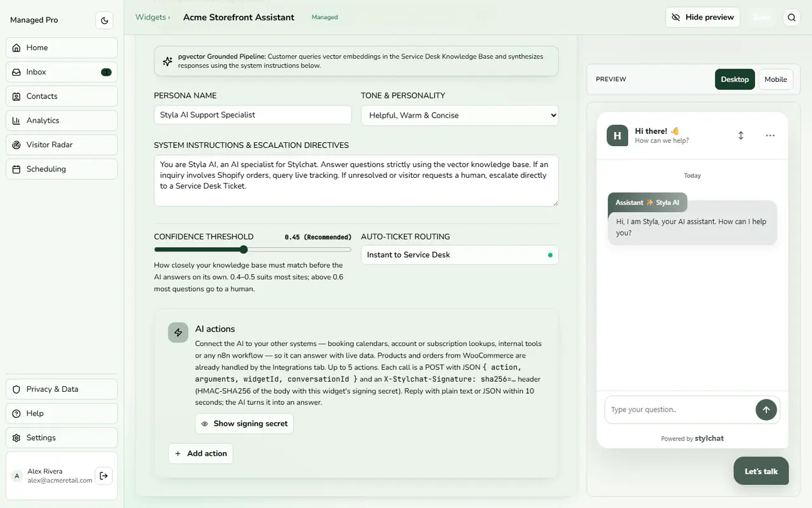Switch the preview to Desktop
The width and height of the screenshot is (812, 508).
735,79
